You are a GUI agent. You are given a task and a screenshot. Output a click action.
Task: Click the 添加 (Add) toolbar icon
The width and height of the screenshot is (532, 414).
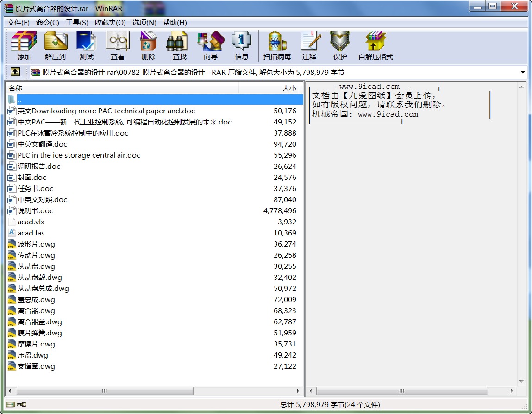pyautogui.click(x=24, y=45)
